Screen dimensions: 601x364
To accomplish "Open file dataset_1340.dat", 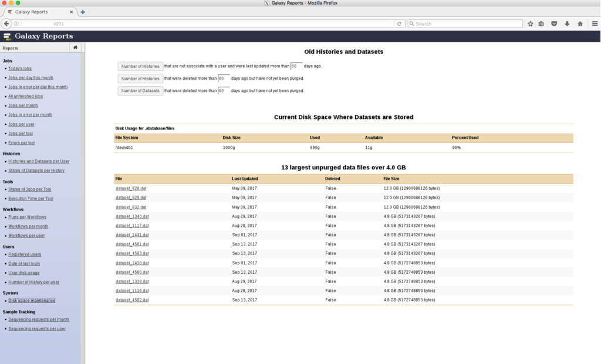I will pos(132,216).
